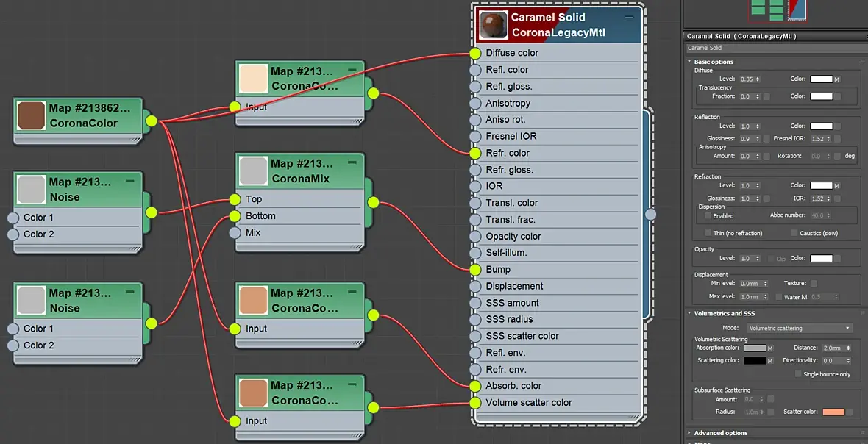Click the Volume scatter color input socket
The width and height of the screenshot is (868, 444).
point(475,403)
